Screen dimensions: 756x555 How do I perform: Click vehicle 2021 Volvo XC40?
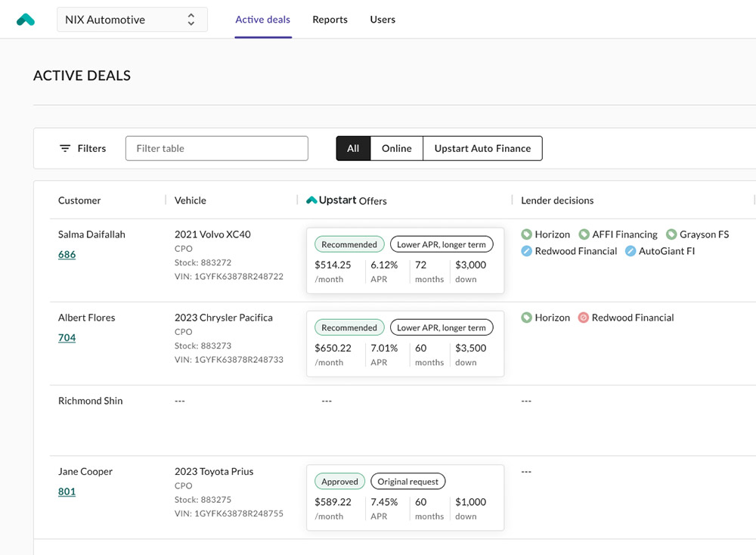pyautogui.click(x=212, y=234)
